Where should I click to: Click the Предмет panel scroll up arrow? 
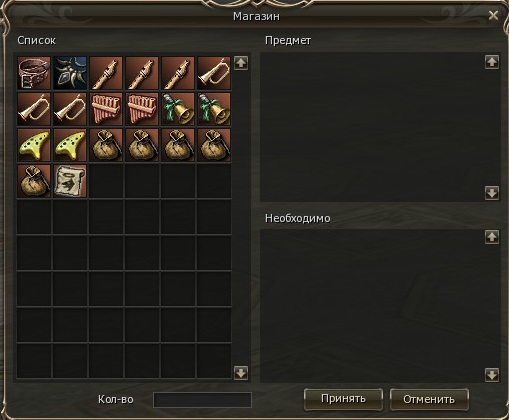[x=492, y=62]
